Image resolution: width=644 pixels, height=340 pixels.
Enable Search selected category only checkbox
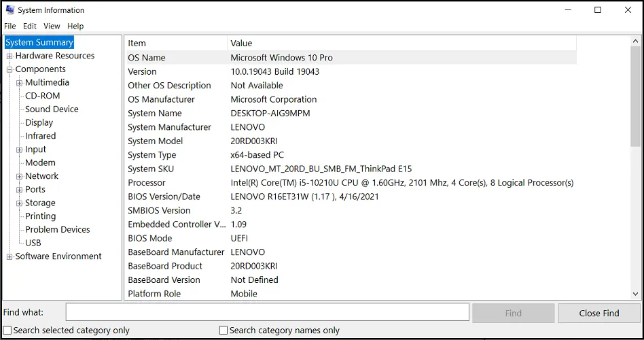[7, 330]
